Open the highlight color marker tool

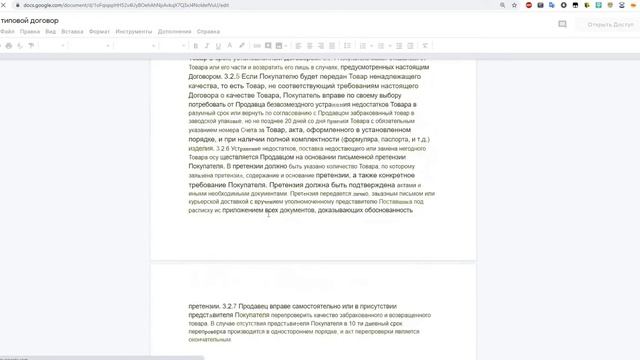pos(242,46)
